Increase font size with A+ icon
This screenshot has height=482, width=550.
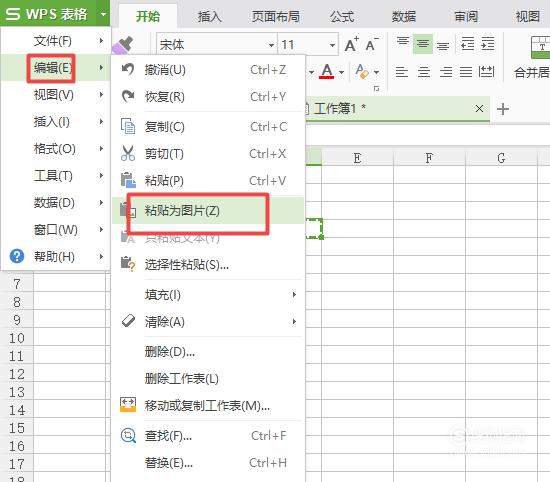pyautogui.click(x=351, y=44)
